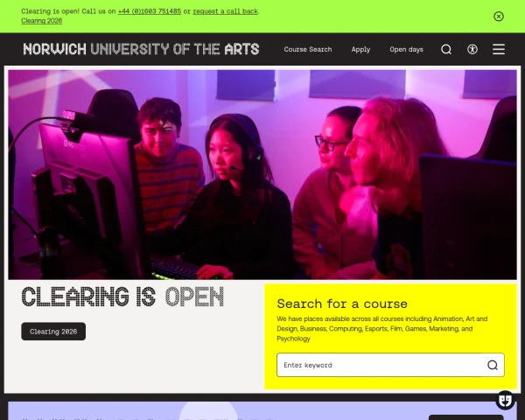Click the text listing available course subjects

point(382,329)
